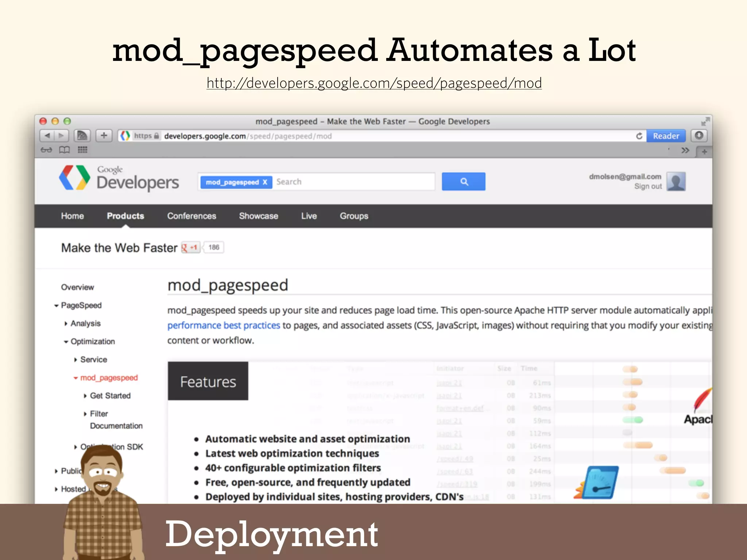The image size is (747, 560).
Task: Click the 186 plus-one count bubble
Action: coord(213,247)
